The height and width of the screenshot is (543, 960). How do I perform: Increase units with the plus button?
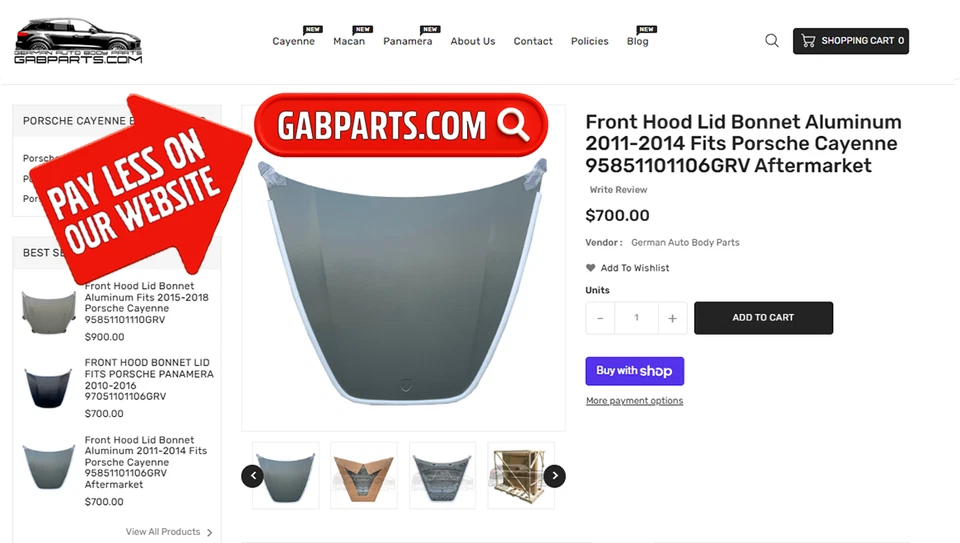tap(672, 318)
